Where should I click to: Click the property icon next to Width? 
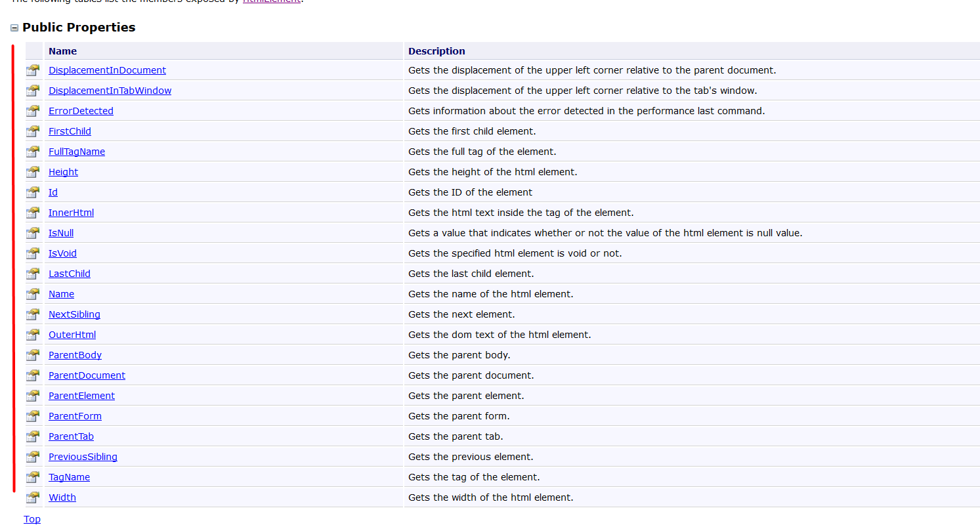[x=33, y=497]
